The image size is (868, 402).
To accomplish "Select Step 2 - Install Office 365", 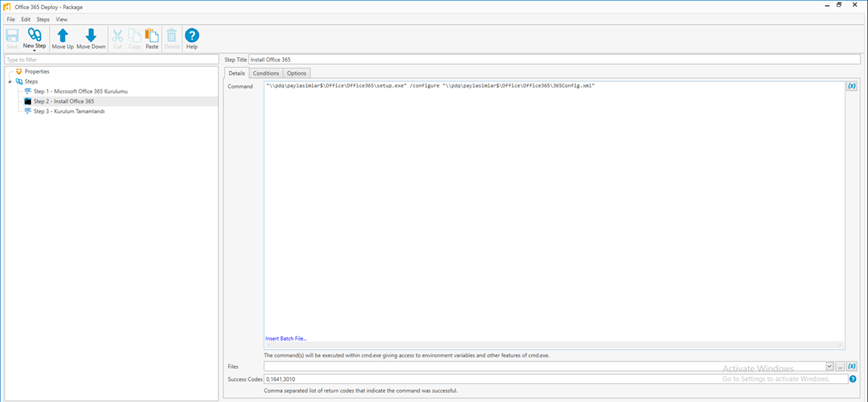I will pos(64,102).
